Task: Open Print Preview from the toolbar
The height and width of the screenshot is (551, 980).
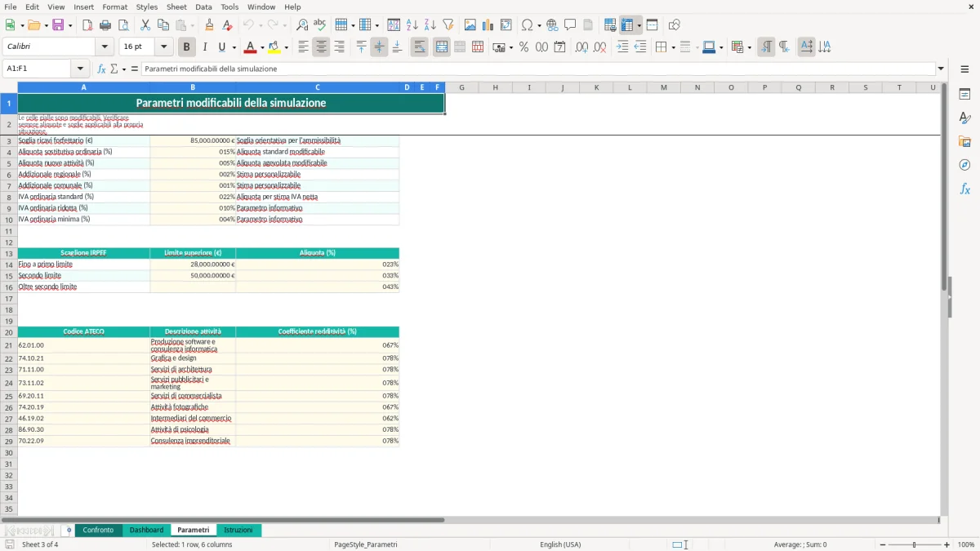Action: point(123,25)
